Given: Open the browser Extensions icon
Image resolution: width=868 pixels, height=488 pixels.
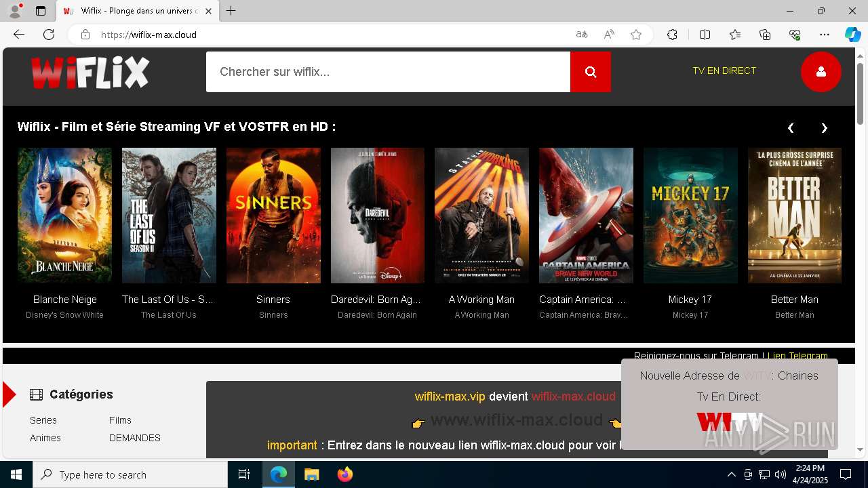Looking at the screenshot, I should [x=672, y=35].
